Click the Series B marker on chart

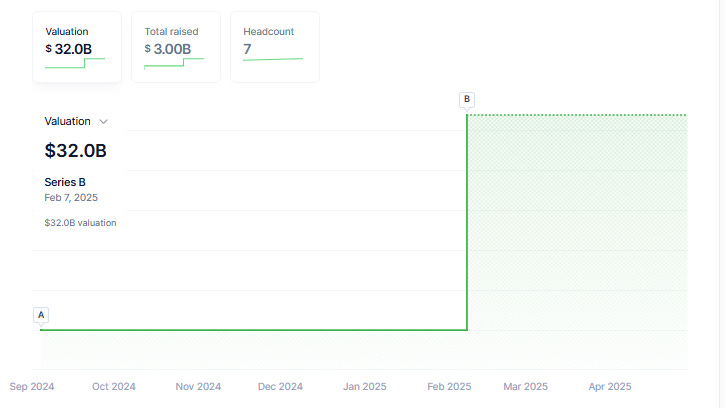467,99
